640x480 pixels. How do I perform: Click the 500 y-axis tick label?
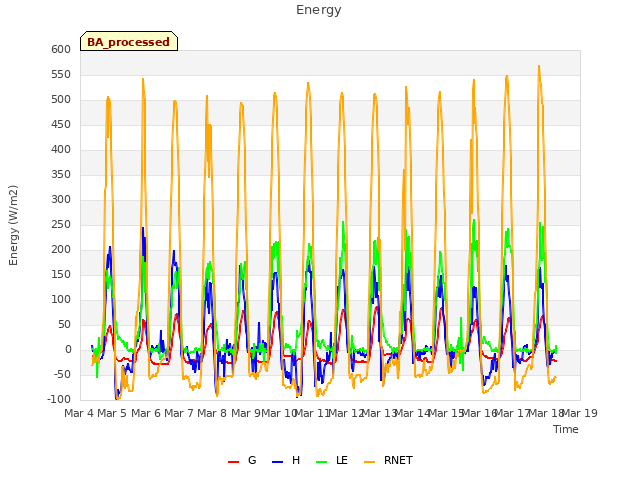click(61, 100)
